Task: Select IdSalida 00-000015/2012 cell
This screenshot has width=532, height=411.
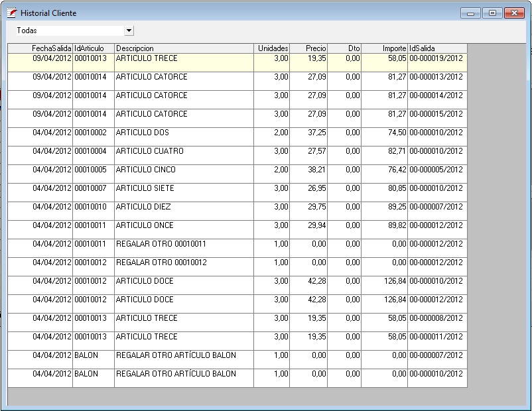Action: pyautogui.click(x=437, y=118)
